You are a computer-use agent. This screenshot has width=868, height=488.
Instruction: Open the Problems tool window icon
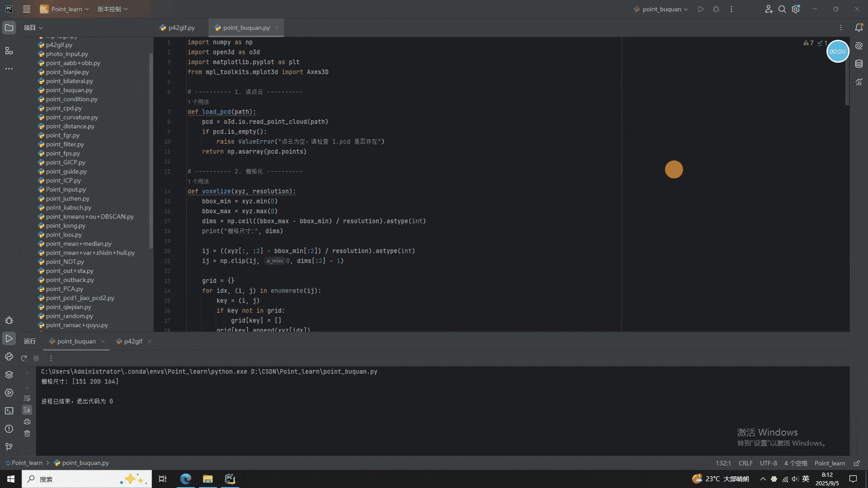click(x=9, y=429)
